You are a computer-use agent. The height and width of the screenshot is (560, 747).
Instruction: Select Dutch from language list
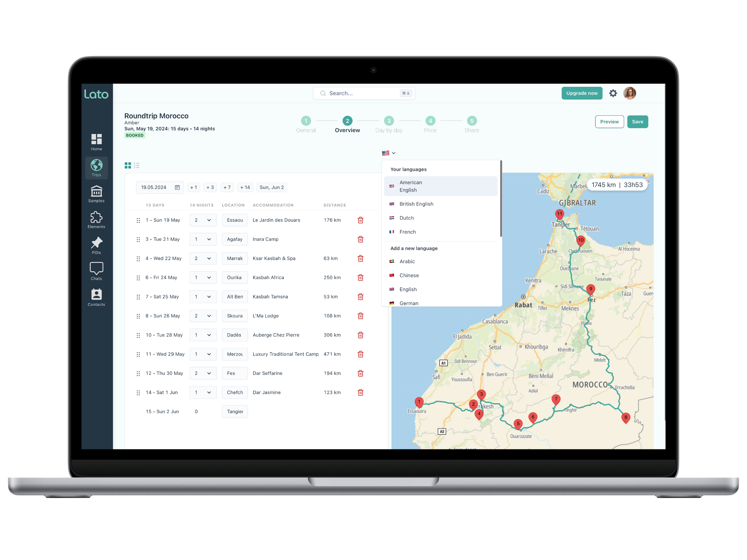point(406,218)
